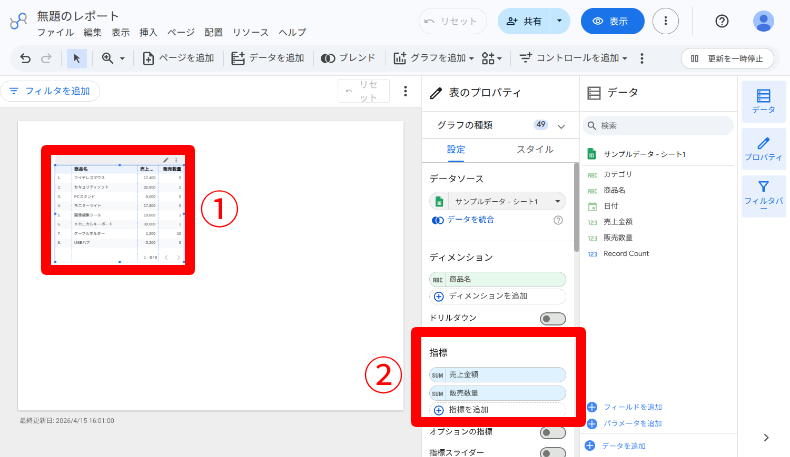Viewport: 790px width, 457px height.
Task: Click the zoom magnifier tool
Action: point(107,58)
